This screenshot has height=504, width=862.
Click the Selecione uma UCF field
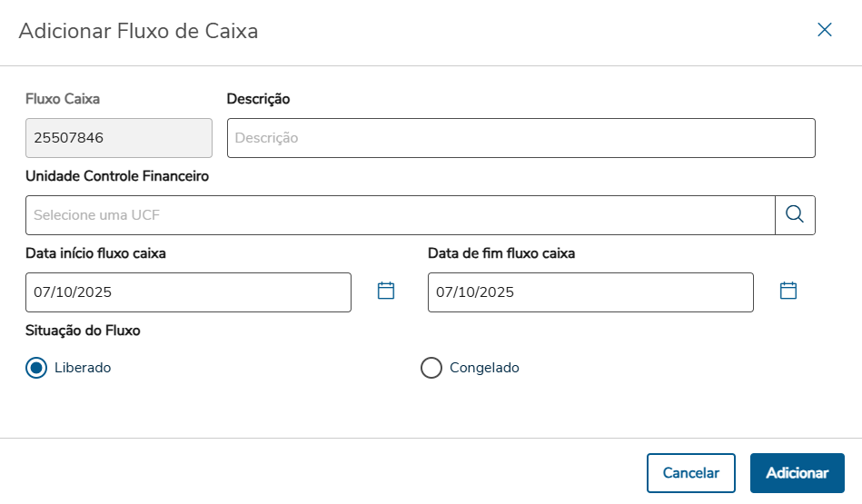tap(400, 215)
